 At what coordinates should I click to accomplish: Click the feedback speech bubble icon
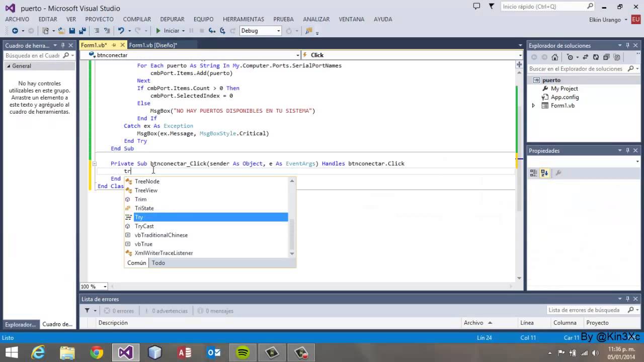point(476,7)
